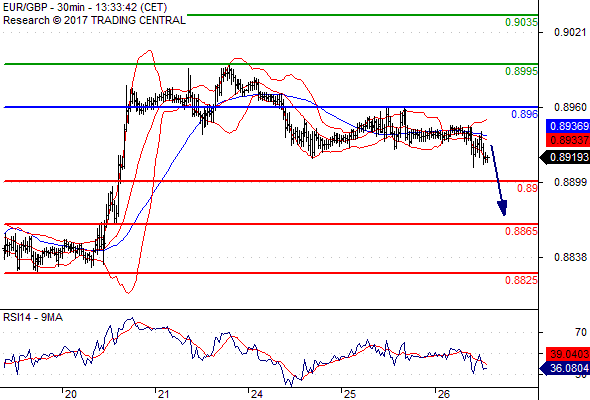
Task: Click the 0.8899 price axis value
Action: click(570, 182)
